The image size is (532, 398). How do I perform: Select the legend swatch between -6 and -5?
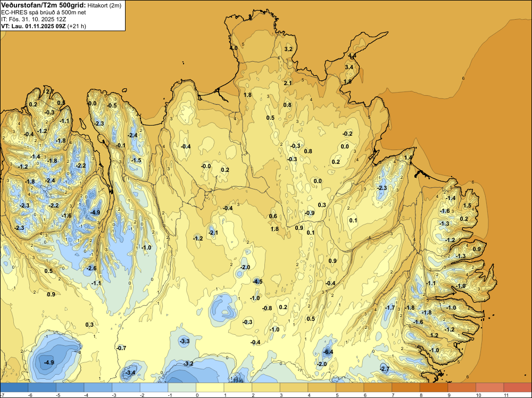click(42, 387)
